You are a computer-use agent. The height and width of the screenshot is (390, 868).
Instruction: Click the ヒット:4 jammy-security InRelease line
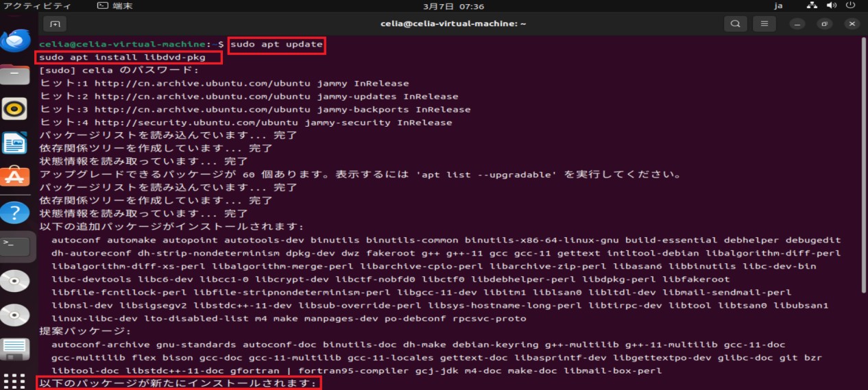click(x=245, y=122)
